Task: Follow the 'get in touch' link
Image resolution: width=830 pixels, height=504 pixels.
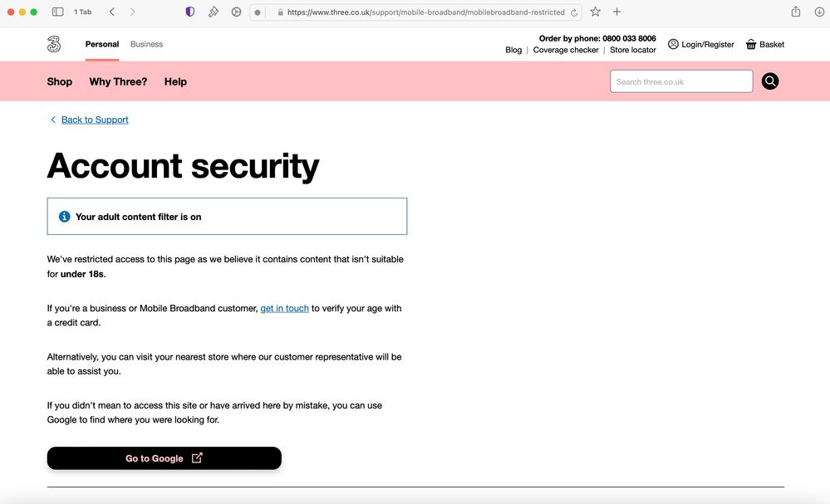Action: pyautogui.click(x=284, y=307)
